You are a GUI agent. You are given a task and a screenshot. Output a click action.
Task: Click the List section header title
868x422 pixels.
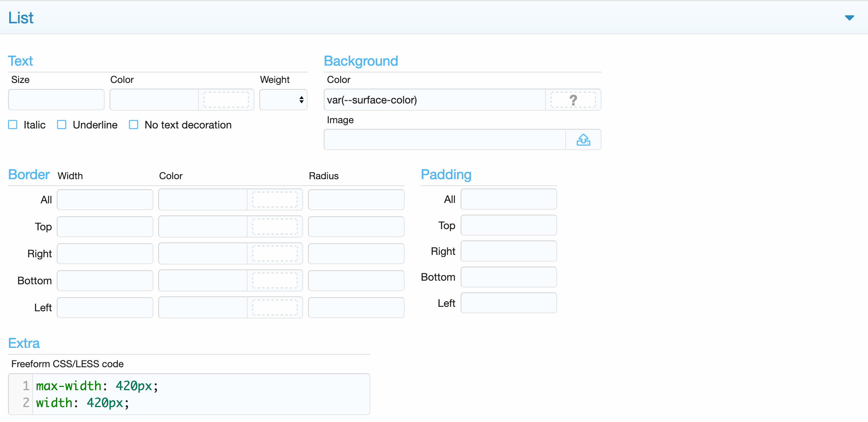pos(21,18)
